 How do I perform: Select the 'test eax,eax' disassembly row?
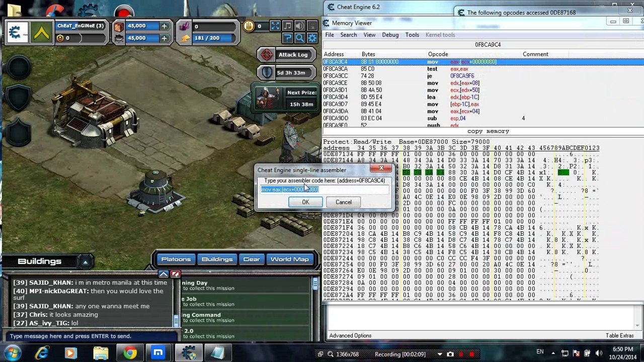(483, 69)
